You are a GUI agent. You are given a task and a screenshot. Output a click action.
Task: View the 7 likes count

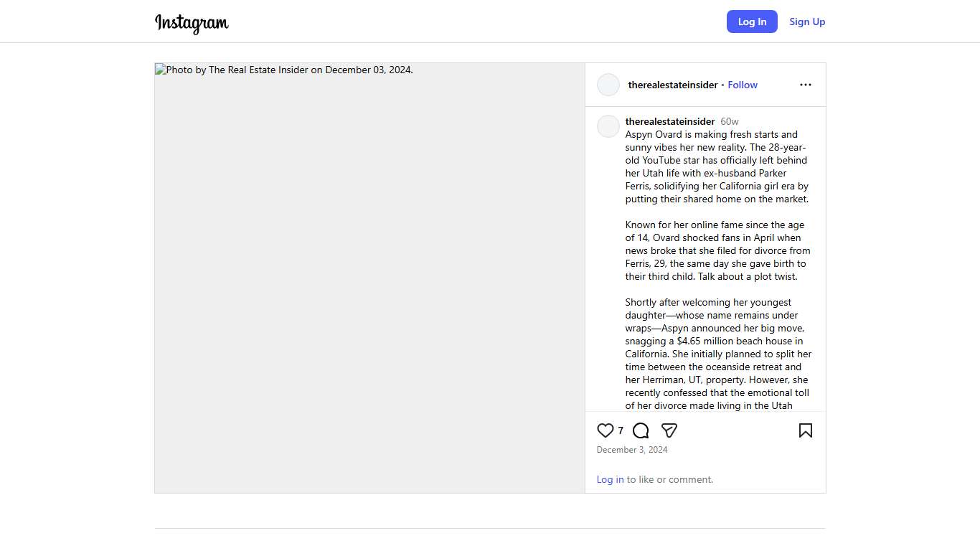pyautogui.click(x=621, y=430)
